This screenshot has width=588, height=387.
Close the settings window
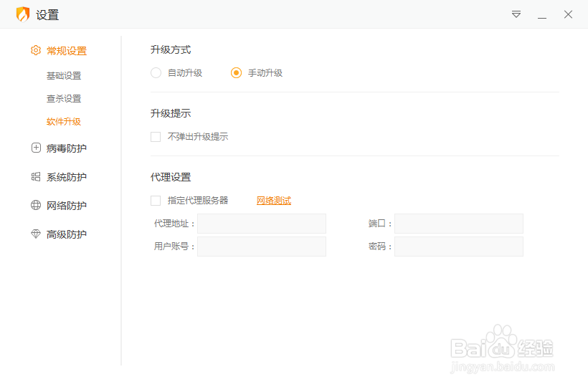(568, 14)
